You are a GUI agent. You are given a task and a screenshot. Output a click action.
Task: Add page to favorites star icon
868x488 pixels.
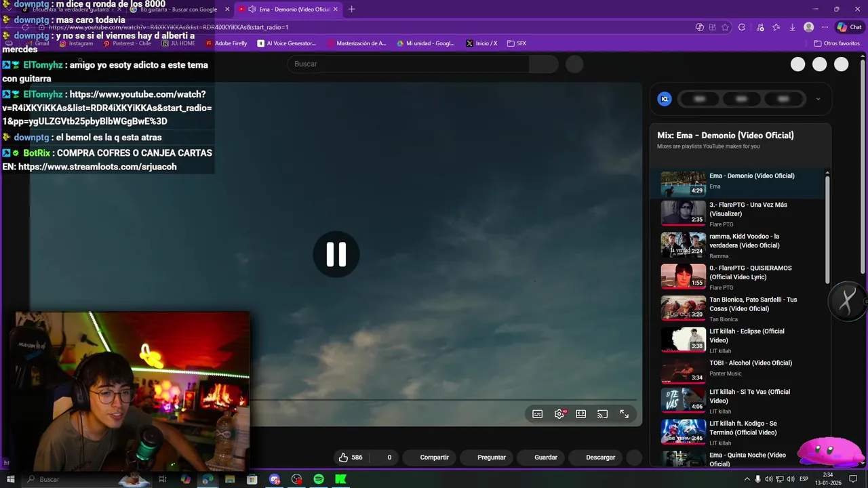pos(726,27)
